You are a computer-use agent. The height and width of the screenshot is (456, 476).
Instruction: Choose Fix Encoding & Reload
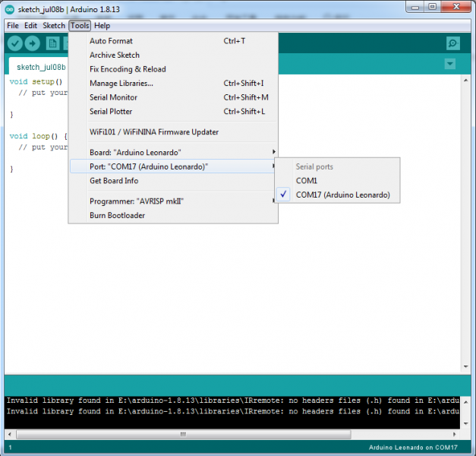(173, 69)
